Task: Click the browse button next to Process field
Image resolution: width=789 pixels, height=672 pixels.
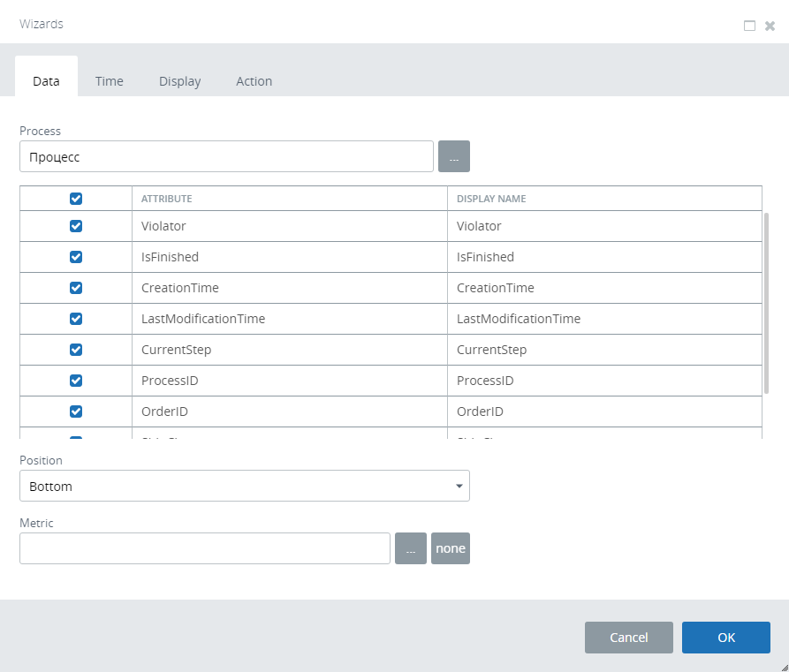Action: click(453, 157)
